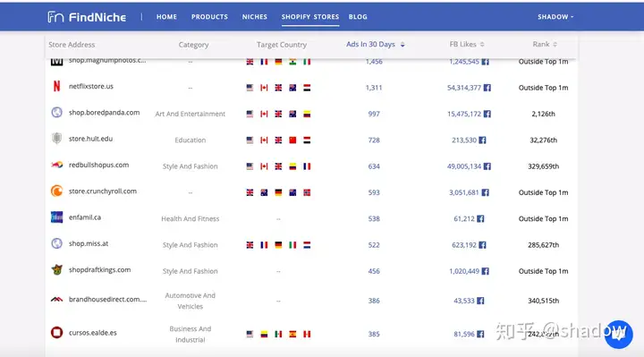Click the Education category cell

coord(191,140)
